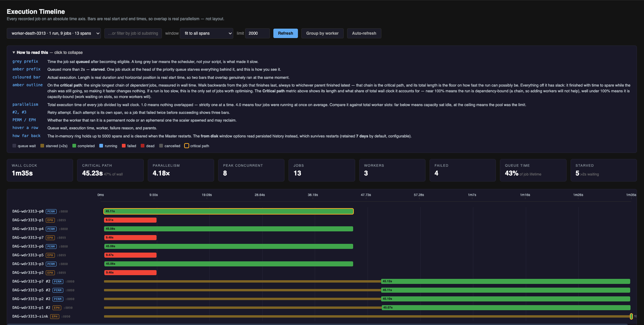Click the Refresh button

click(285, 33)
